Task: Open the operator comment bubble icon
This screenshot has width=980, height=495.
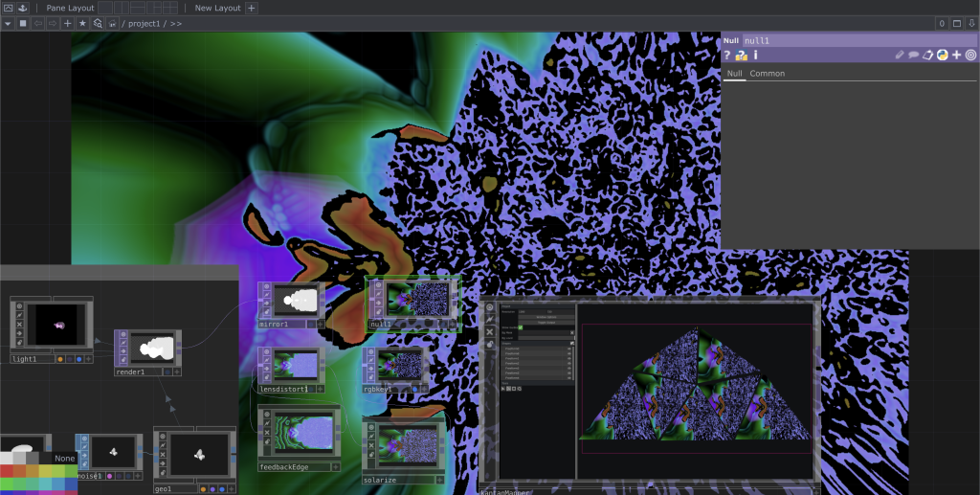Action: click(x=913, y=56)
